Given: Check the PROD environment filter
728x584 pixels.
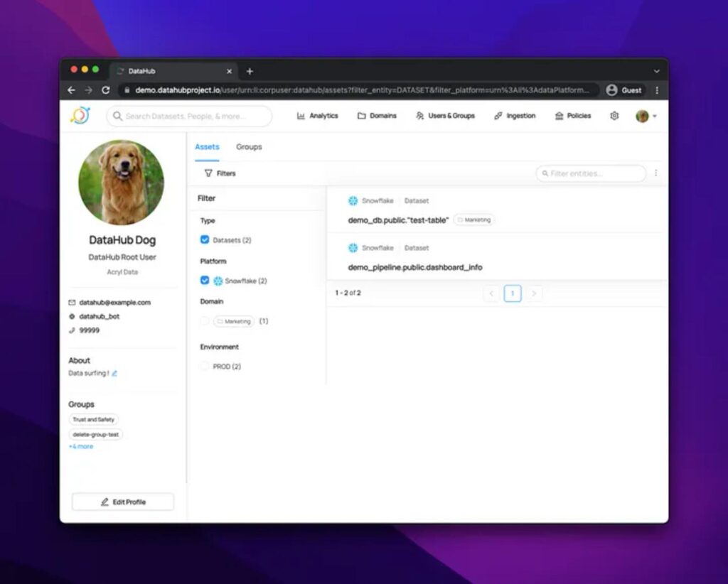Looking at the screenshot, I should point(204,366).
